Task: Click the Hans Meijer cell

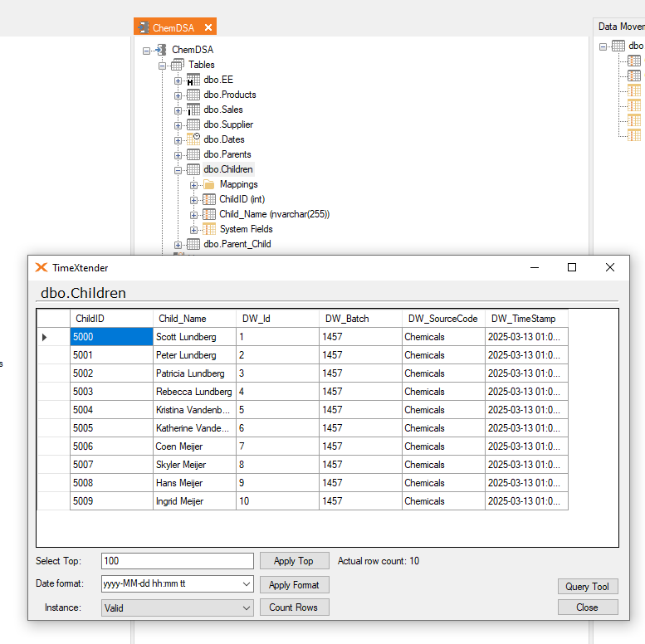Action: 194,483
